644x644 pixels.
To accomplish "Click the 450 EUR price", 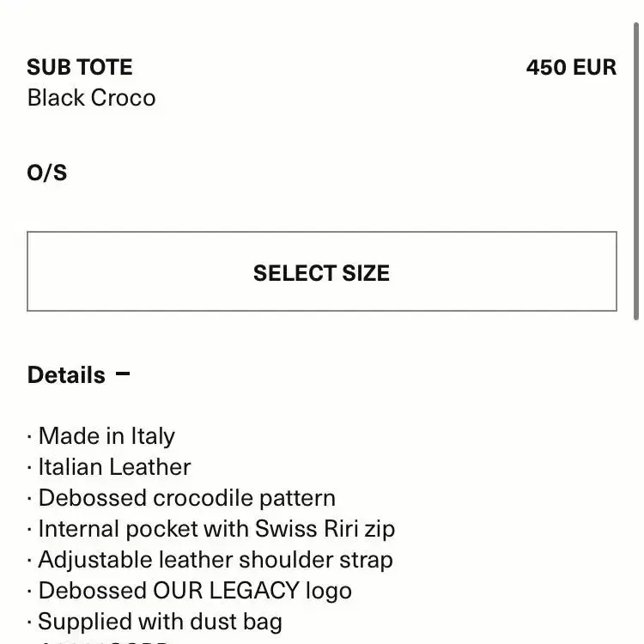I will point(571,67).
